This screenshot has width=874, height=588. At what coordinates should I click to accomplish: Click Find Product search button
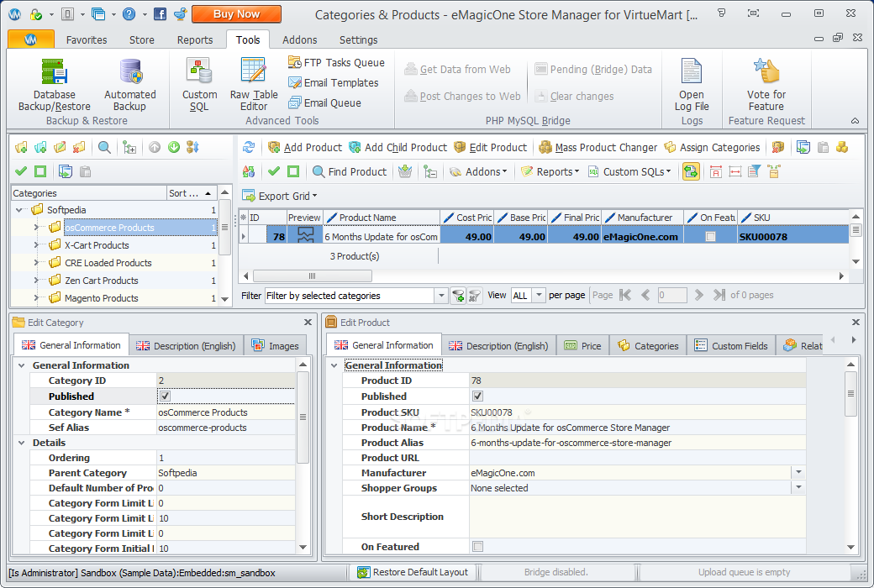click(349, 171)
